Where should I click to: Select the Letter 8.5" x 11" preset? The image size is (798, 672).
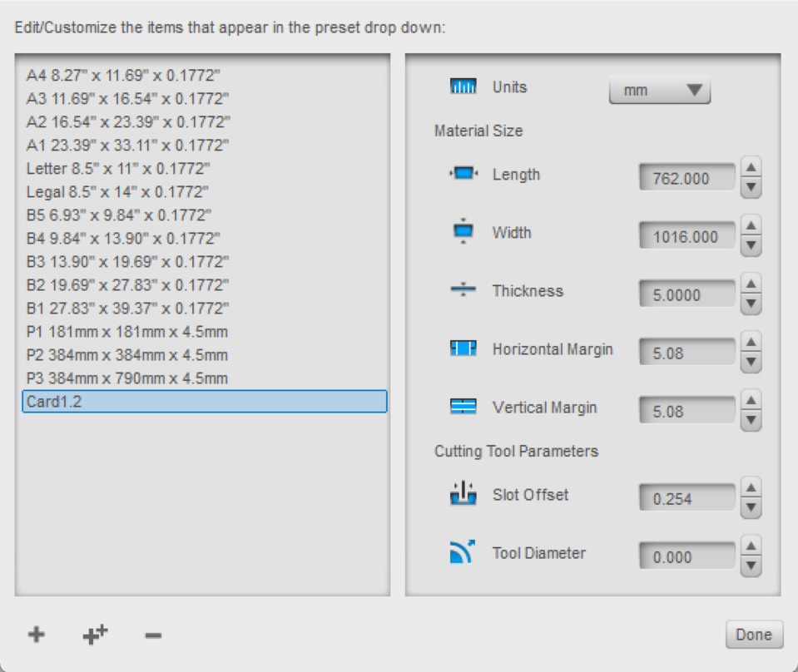pyautogui.click(x=118, y=168)
